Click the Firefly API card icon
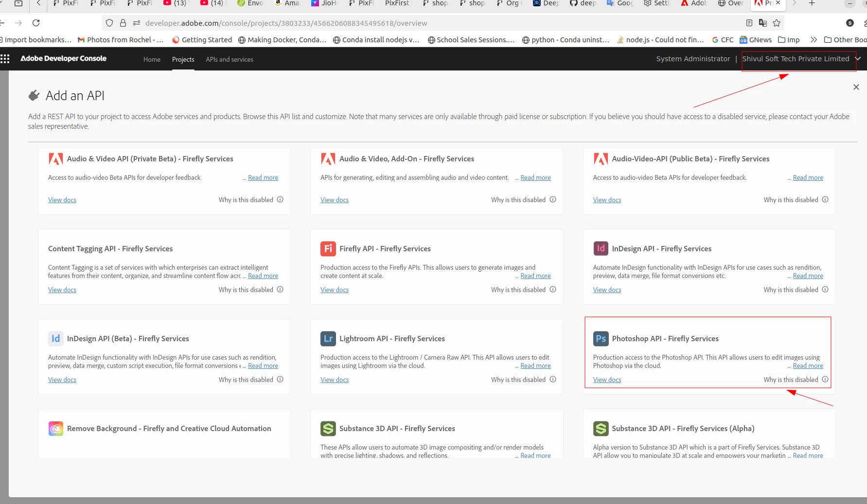Screen dimensions: 867x504 [328, 248]
